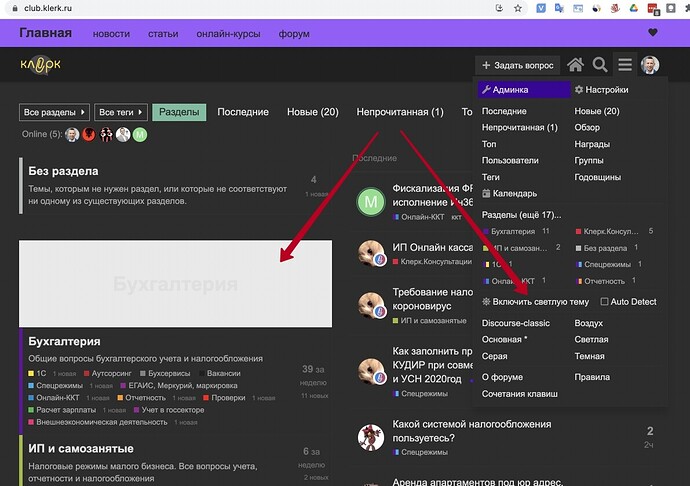Image resolution: width=690 pixels, height=486 pixels.
Task: Switch to Новые (20) tab
Action: pyautogui.click(x=313, y=112)
